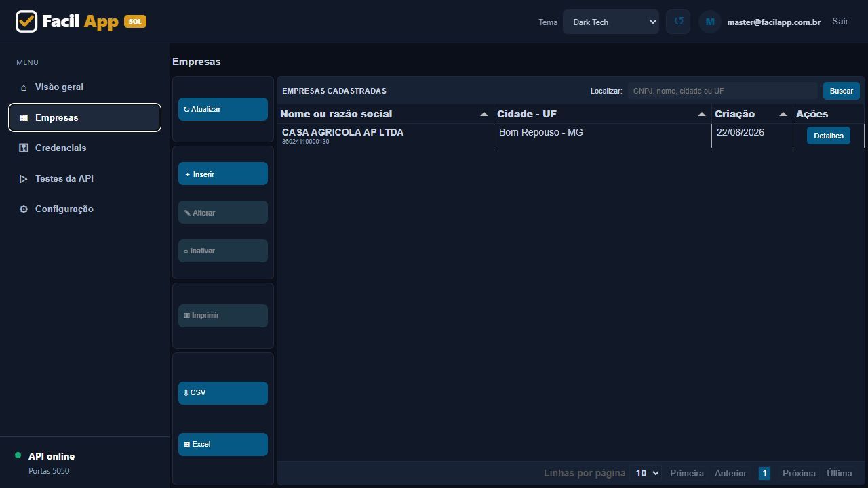Open the rows per page dropdown

(646, 473)
